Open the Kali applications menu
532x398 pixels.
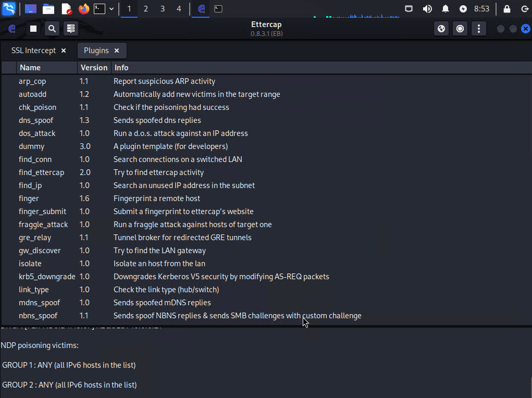pos(9,9)
